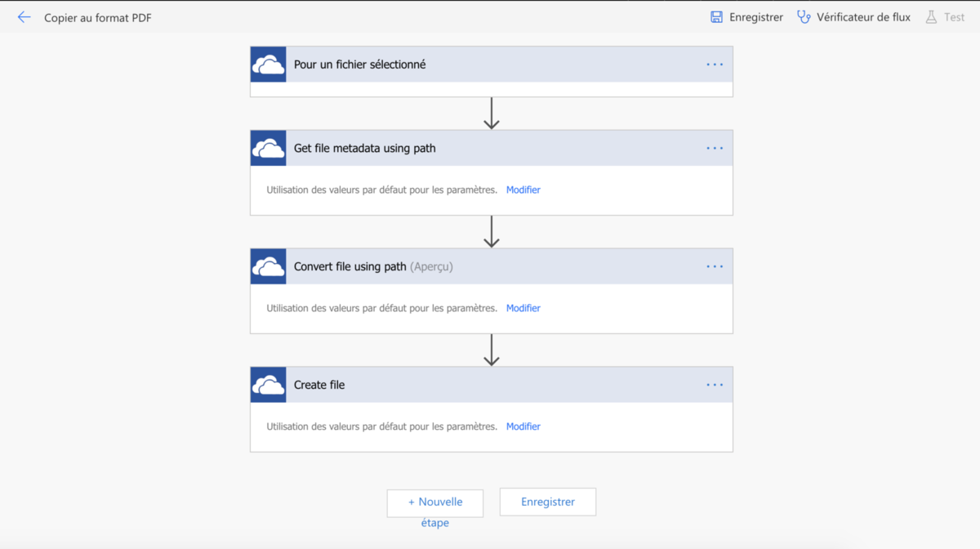Click the back arrow icon
The height and width of the screenshot is (549, 980).
click(24, 17)
